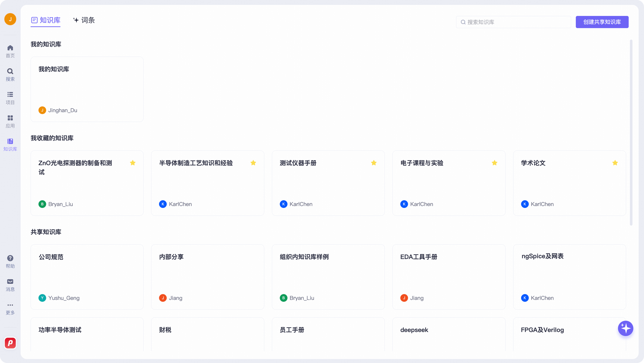Focus the 搜索知识库 search field

click(513, 22)
